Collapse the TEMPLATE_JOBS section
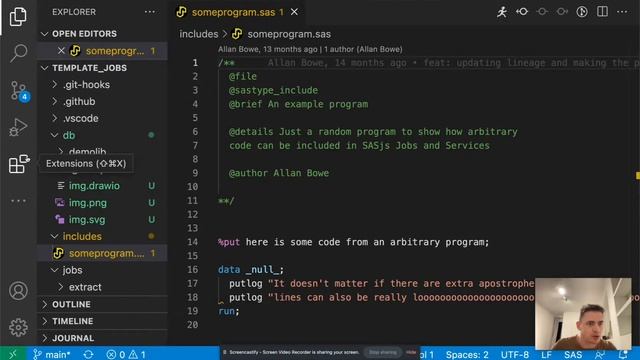640x360 pixels. coord(102,68)
